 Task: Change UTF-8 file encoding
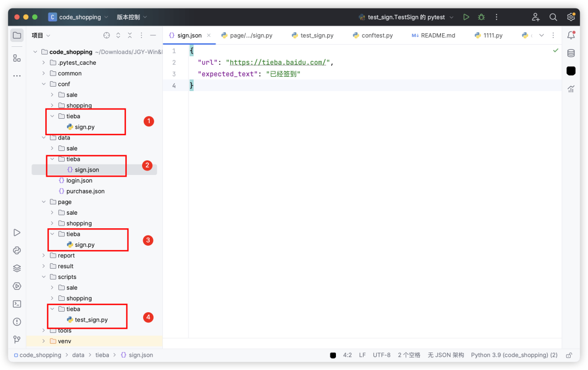pyautogui.click(x=382, y=355)
